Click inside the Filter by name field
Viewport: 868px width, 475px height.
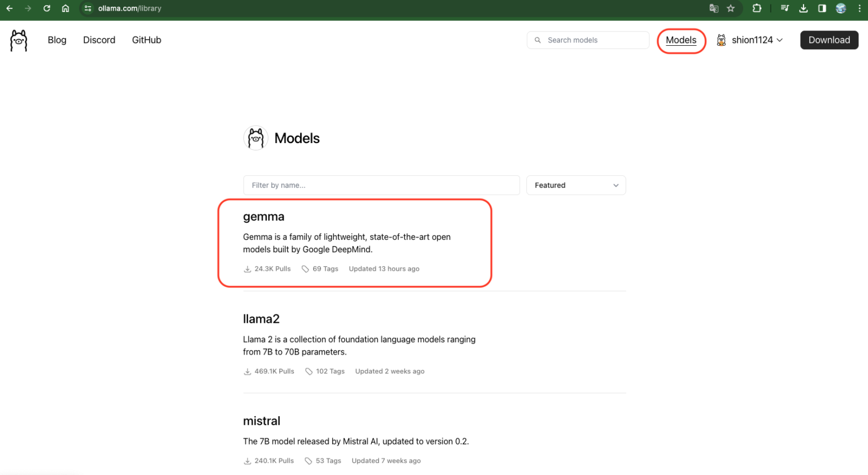tap(381, 185)
